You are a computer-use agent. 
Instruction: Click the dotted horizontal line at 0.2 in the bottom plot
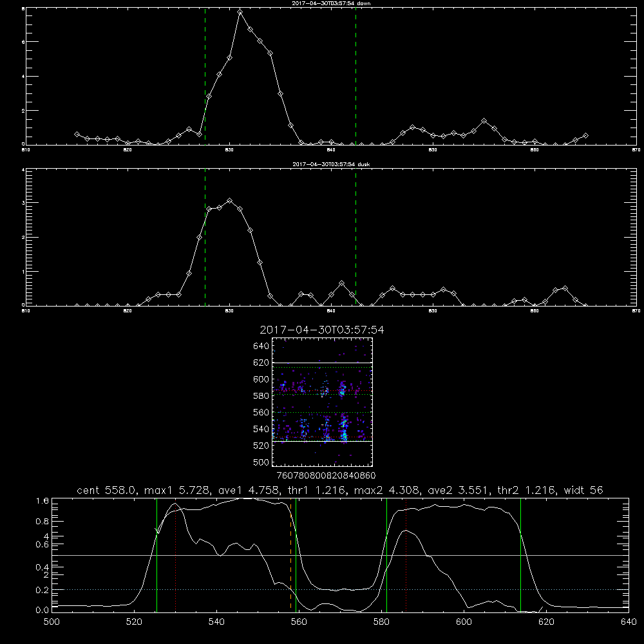coord(340,590)
